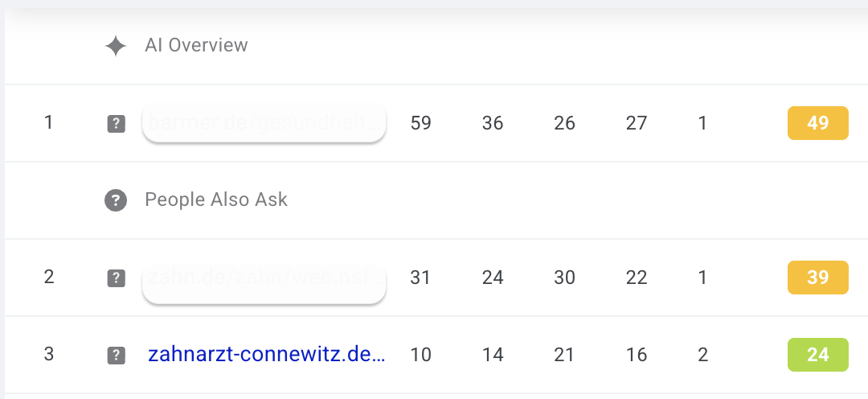Click the yellow 39 score badge

[x=817, y=278]
